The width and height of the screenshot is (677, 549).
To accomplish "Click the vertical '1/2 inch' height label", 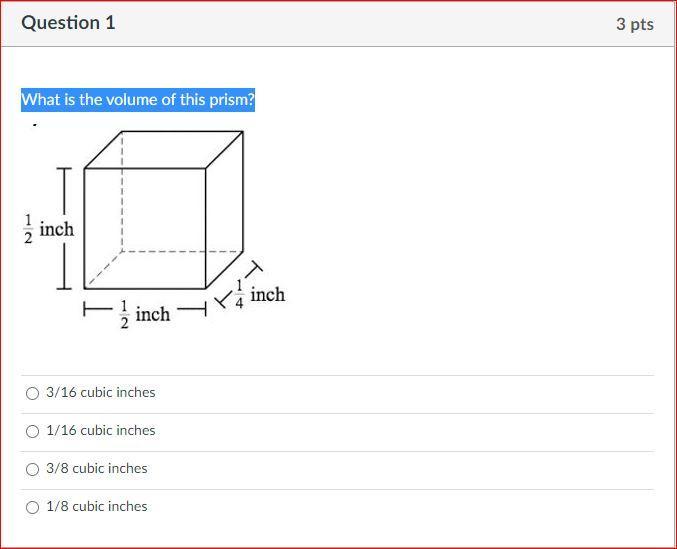I will [x=48, y=229].
